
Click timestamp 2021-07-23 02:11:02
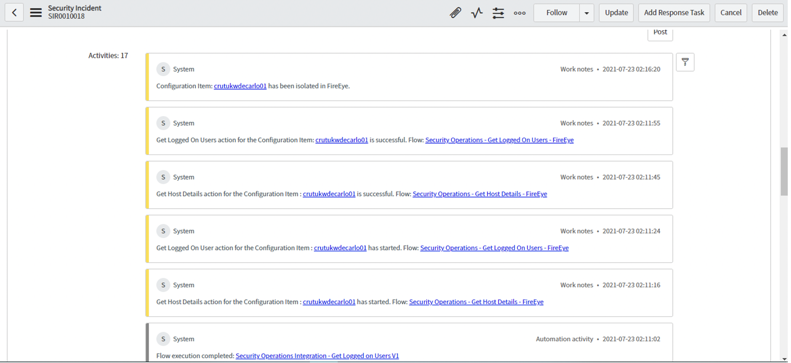pyautogui.click(x=632, y=339)
